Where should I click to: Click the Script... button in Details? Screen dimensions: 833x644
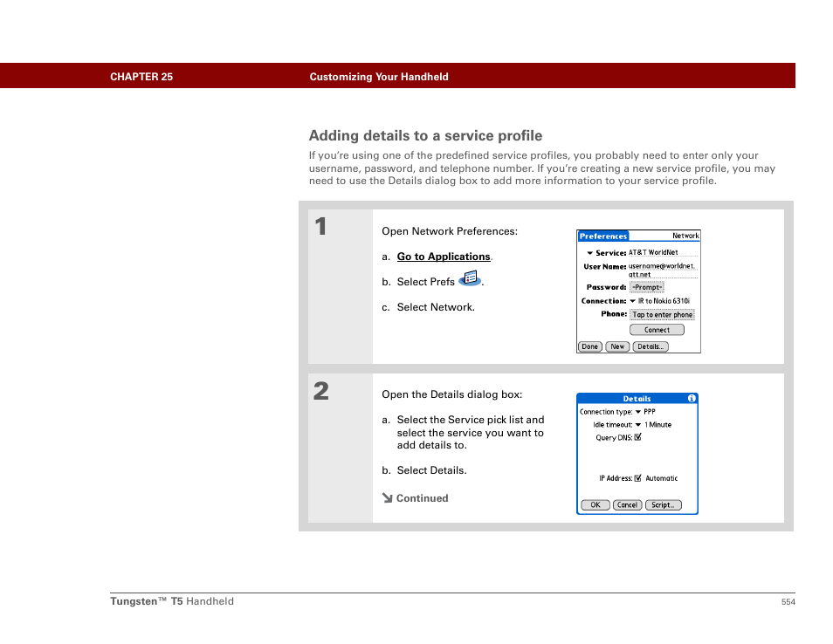coord(663,505)
